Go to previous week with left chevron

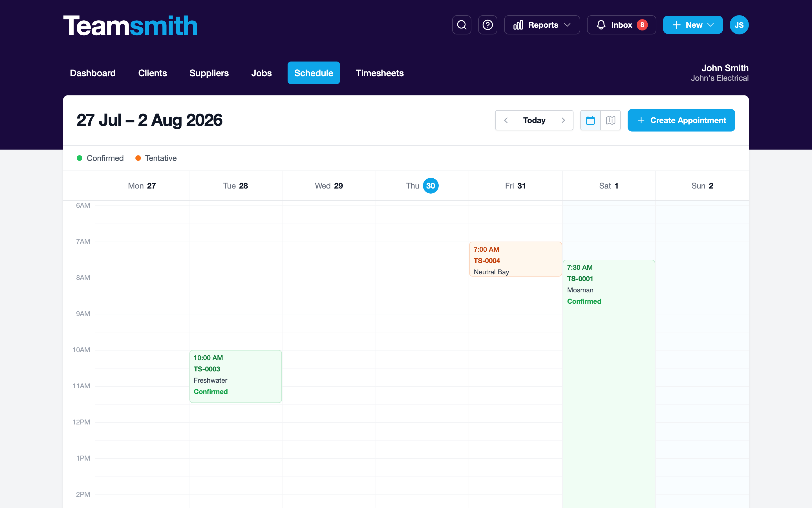506,120
